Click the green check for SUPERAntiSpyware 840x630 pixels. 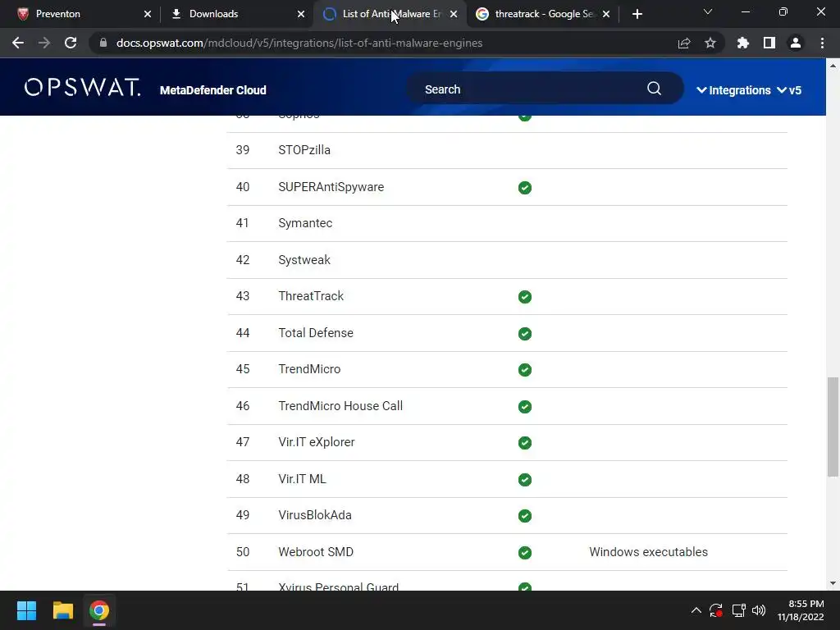point(525,188)
